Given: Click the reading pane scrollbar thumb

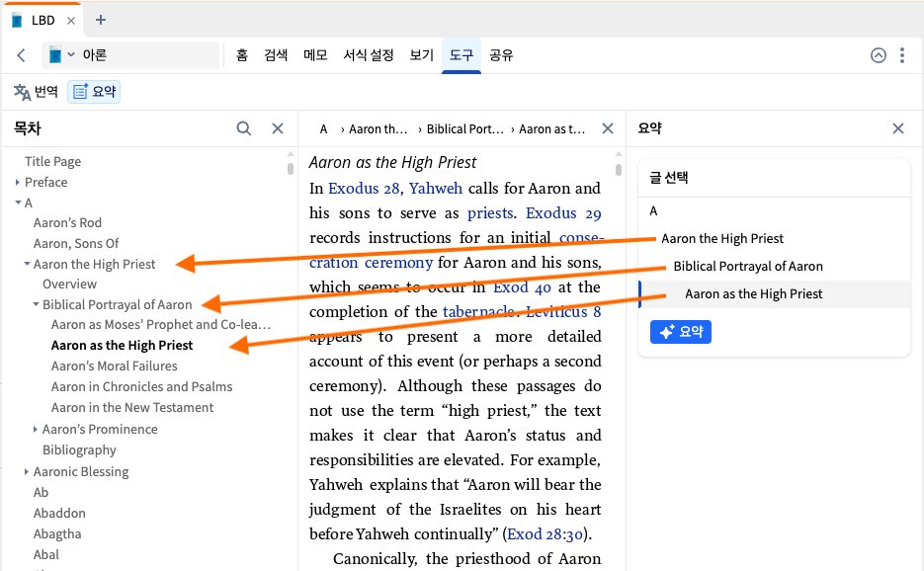Looking at the screenshot, I should click(x=619, y=170).
